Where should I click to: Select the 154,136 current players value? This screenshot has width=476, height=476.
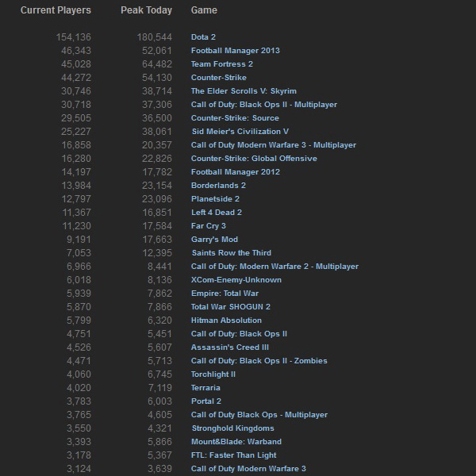(x=73, y=37)
